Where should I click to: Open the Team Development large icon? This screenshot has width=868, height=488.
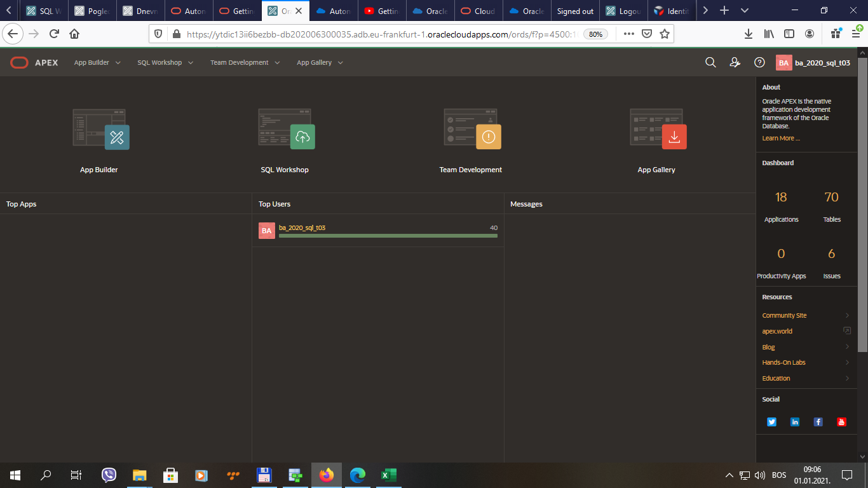[471, 129]
